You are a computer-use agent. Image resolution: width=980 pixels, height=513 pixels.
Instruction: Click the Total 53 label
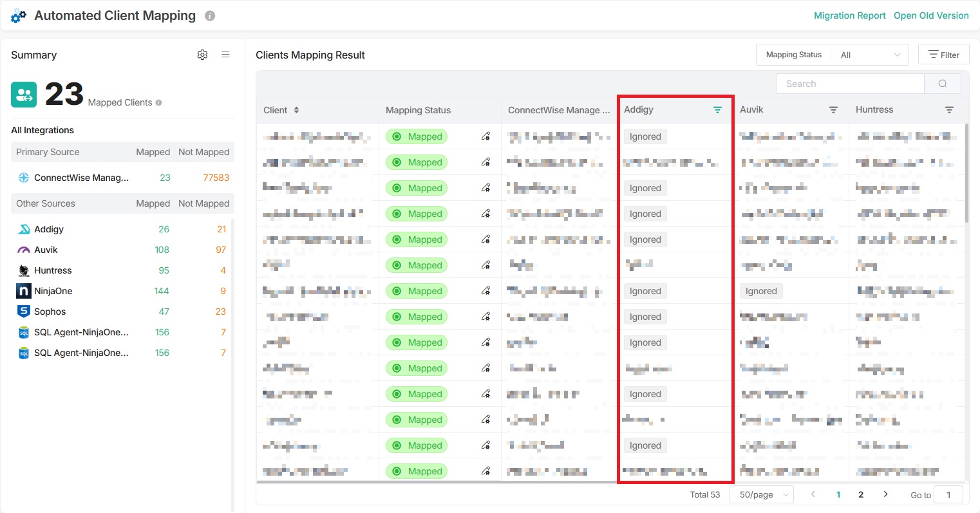click(x=705, y=494)
